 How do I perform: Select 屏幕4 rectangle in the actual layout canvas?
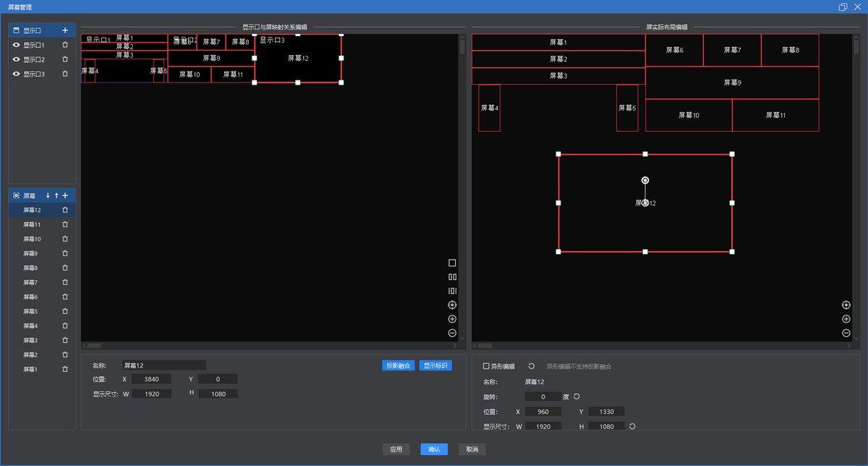[x=489, y=108]
